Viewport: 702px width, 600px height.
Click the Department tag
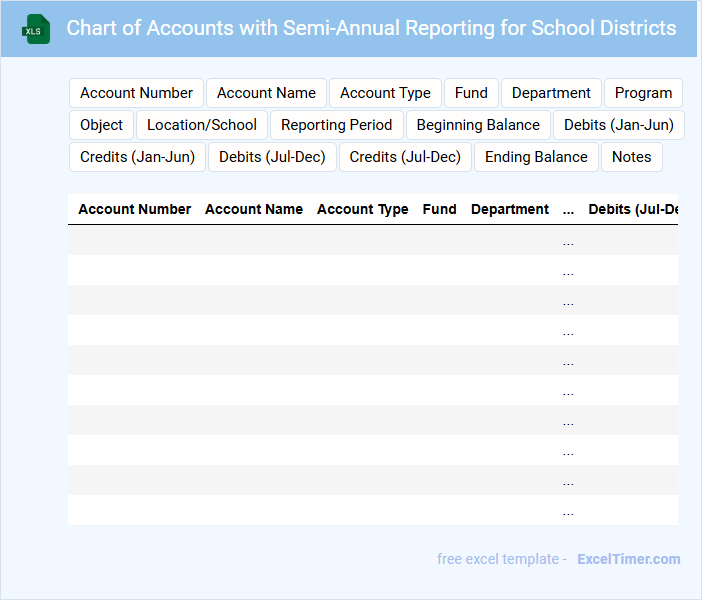[x=551, y=93]
